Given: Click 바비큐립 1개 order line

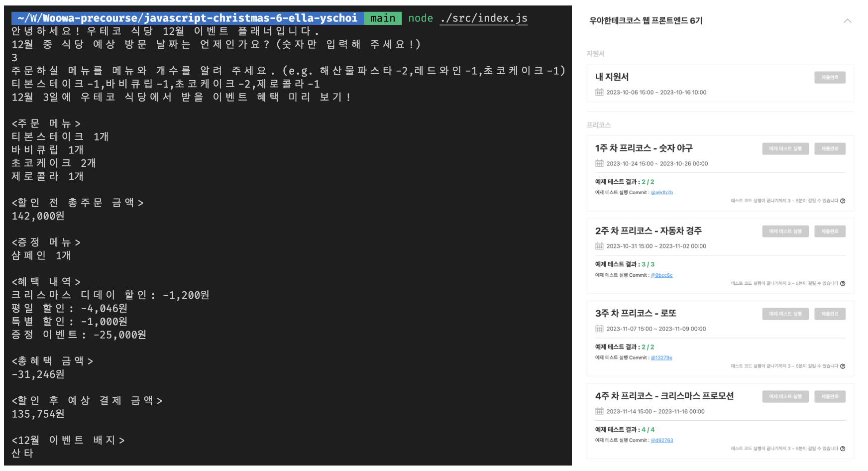Looking at the screenshot, I should (x=47, y=150).
